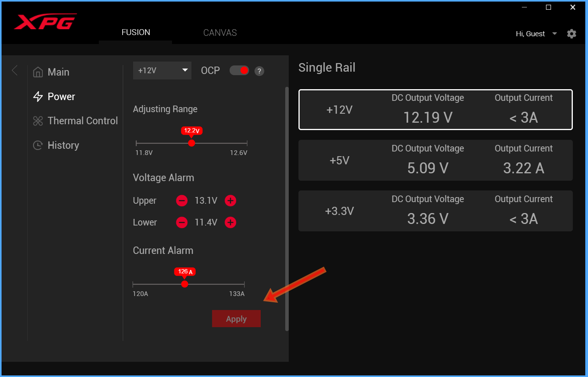Open the History section
Screen dimensions: 588x377
coord(63,145)
